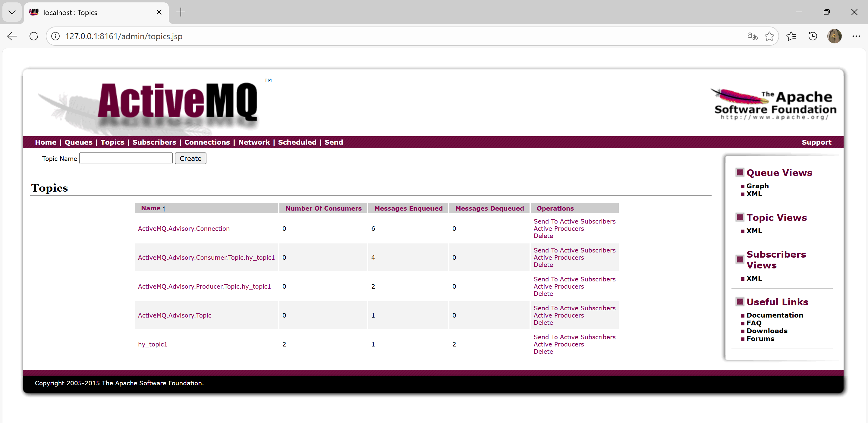868x423 pixels.
Task: Click the Create topic button
Action: click(x=190, y=158)
